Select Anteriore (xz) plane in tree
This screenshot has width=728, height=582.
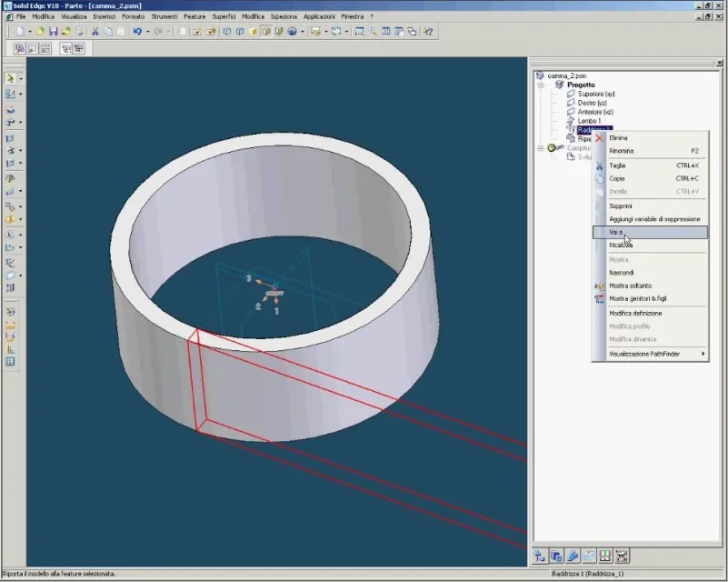[595, 112]
